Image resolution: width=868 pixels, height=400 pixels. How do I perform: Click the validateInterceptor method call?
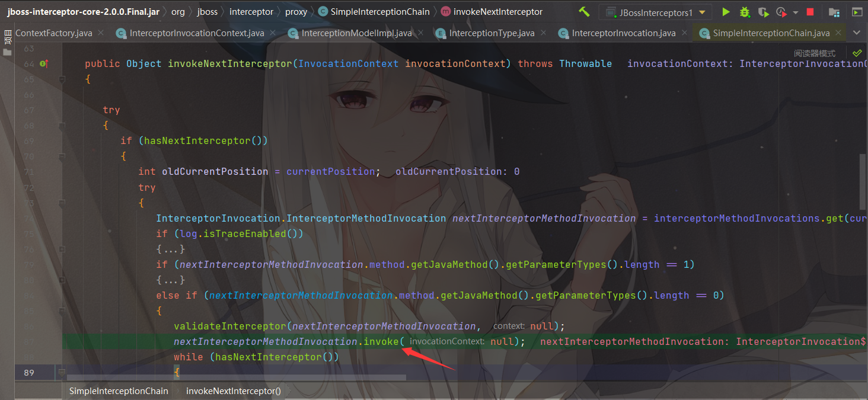[x=230, y=326]
